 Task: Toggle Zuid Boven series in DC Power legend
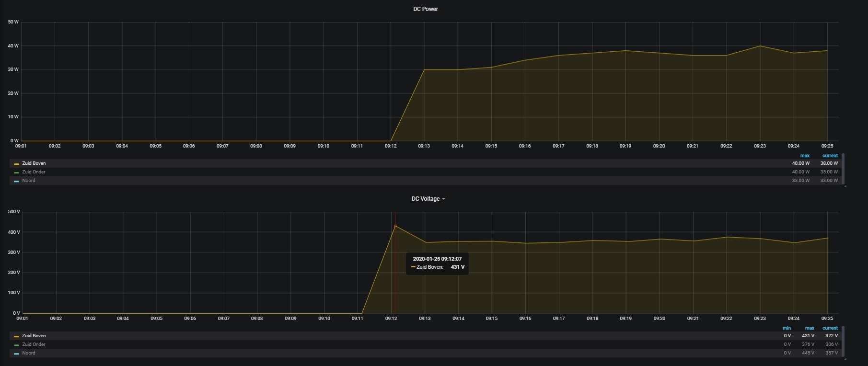34,163
